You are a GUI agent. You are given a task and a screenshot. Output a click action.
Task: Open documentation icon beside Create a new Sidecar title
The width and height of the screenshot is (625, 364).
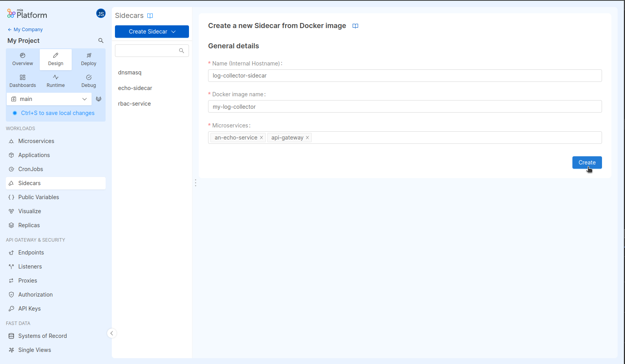355,26
